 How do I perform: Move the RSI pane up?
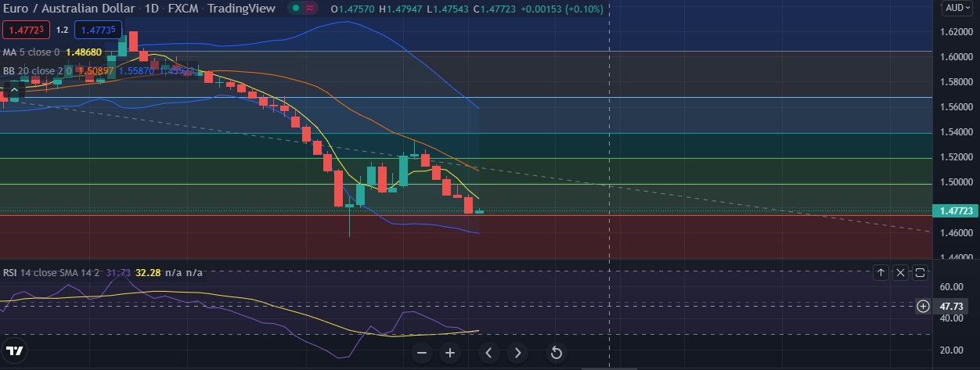tap(881, 272)
